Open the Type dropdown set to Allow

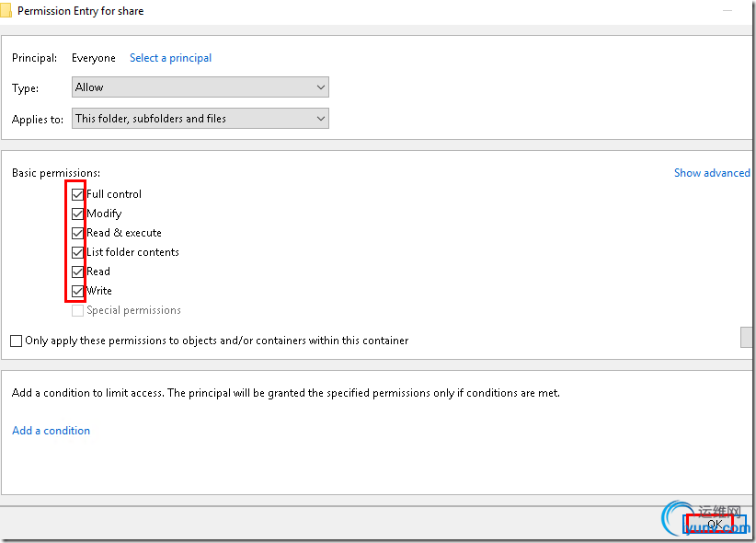point(200,87)
